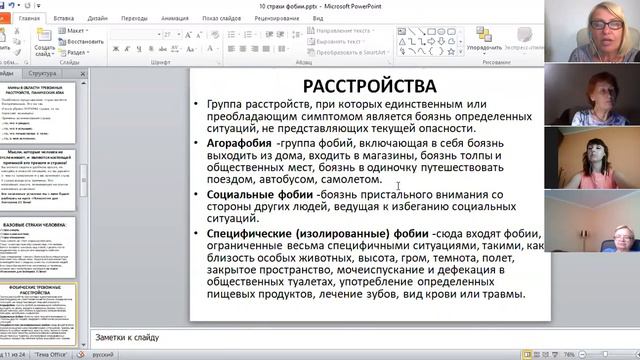Toggle Underline (Ч) formatting
The height and width of the screenshot is (360, 640).
pyautogui.click(x=139, y=49)
